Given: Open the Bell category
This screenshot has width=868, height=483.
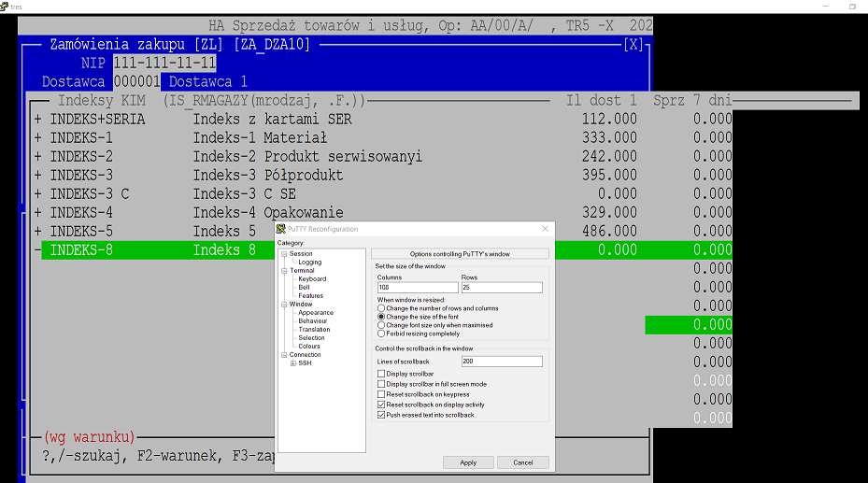Looking at the screenshot, I should pyautogui.click(x=304, y=287).
